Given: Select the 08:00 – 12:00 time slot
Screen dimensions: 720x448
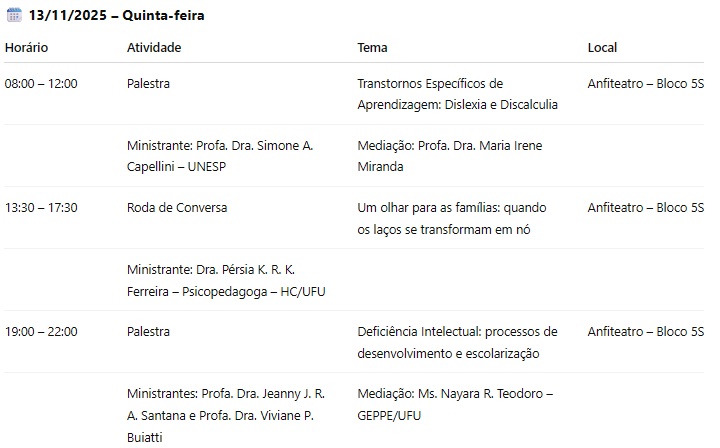Looking at the screenshot, I should tap(41, 84).
